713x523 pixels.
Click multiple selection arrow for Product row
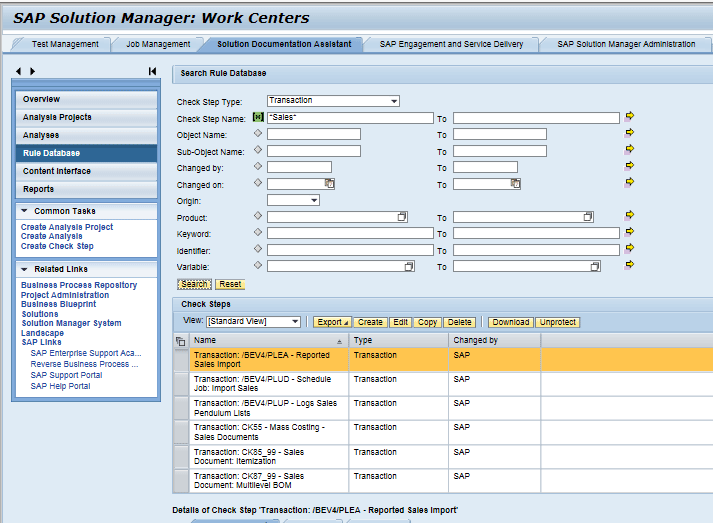click(629, 215)
